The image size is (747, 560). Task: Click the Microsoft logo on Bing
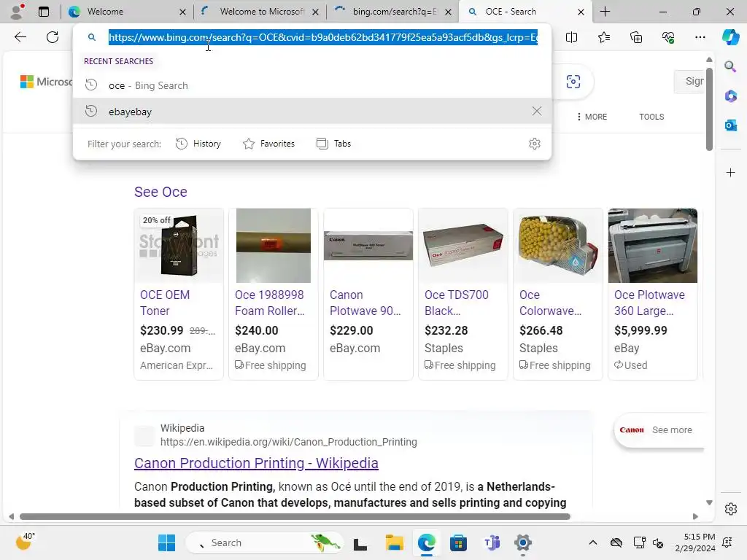pos(46,82)
